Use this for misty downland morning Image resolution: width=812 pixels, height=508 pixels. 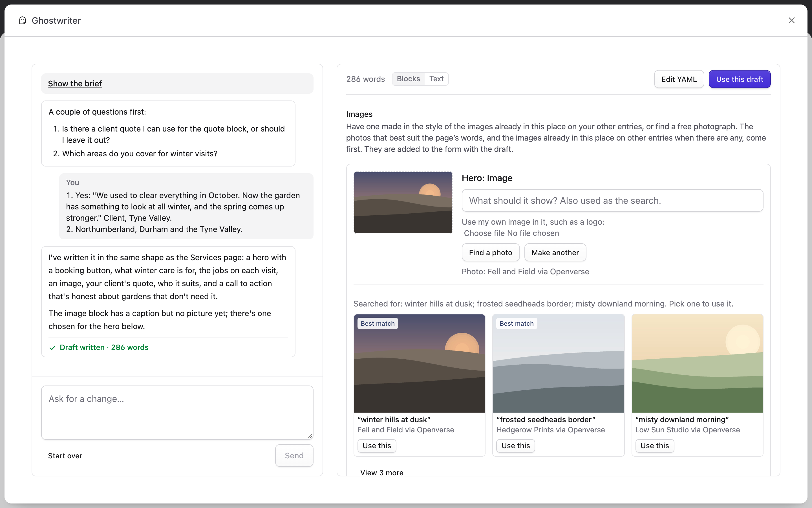(x=655, y=446)
